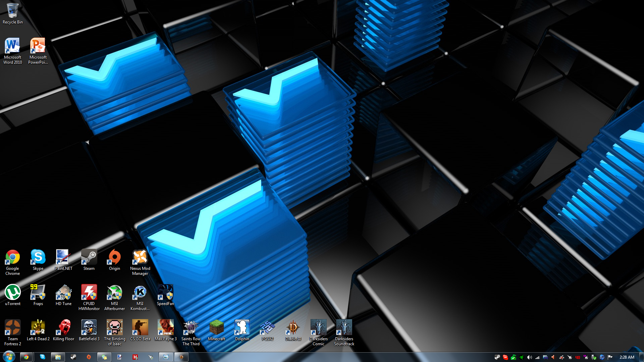The image size is (644, 362).
Task: Open Google Chrome from the taskbar
Action: click(x=26, y=357)
